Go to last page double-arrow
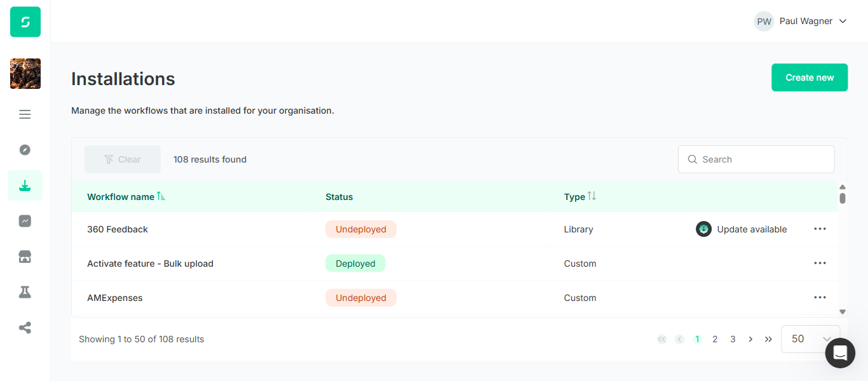The width and height of the screenshot is (868, 381). (x=768, y=339)
